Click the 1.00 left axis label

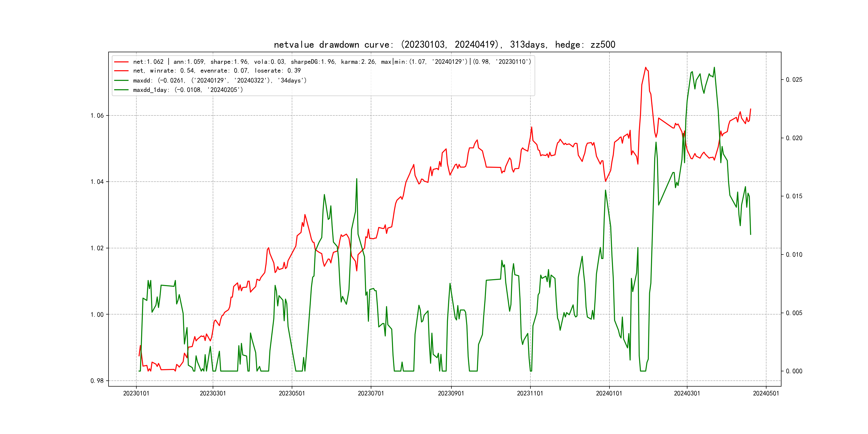coord(97,314)
